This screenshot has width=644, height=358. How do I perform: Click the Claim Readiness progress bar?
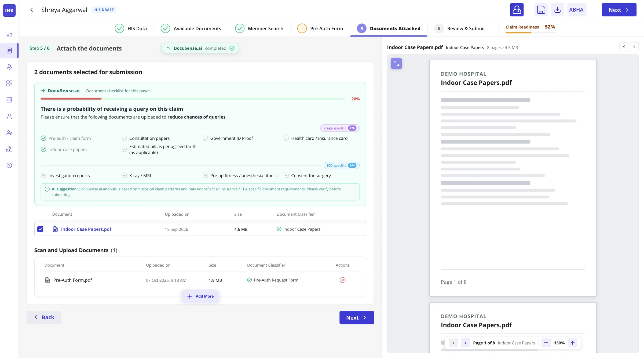530,32
